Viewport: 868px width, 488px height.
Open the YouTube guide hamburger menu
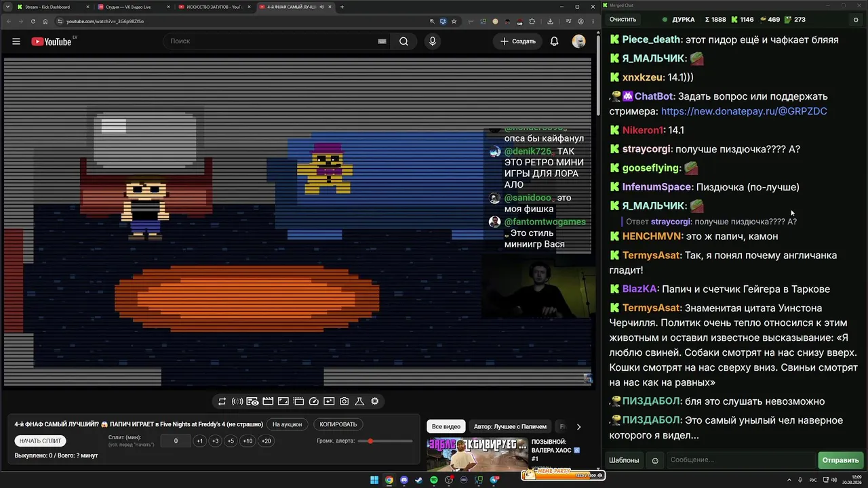click(16, 41)
